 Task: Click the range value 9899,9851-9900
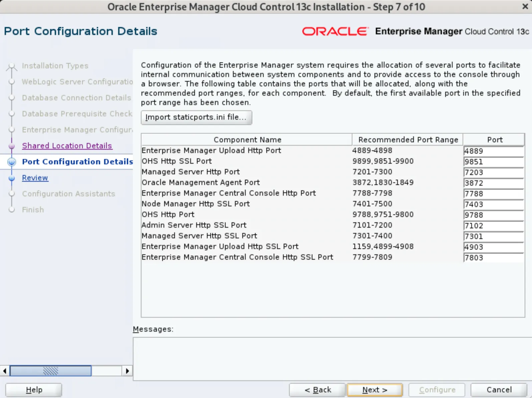pyautogui.click(x=383, y=161)
